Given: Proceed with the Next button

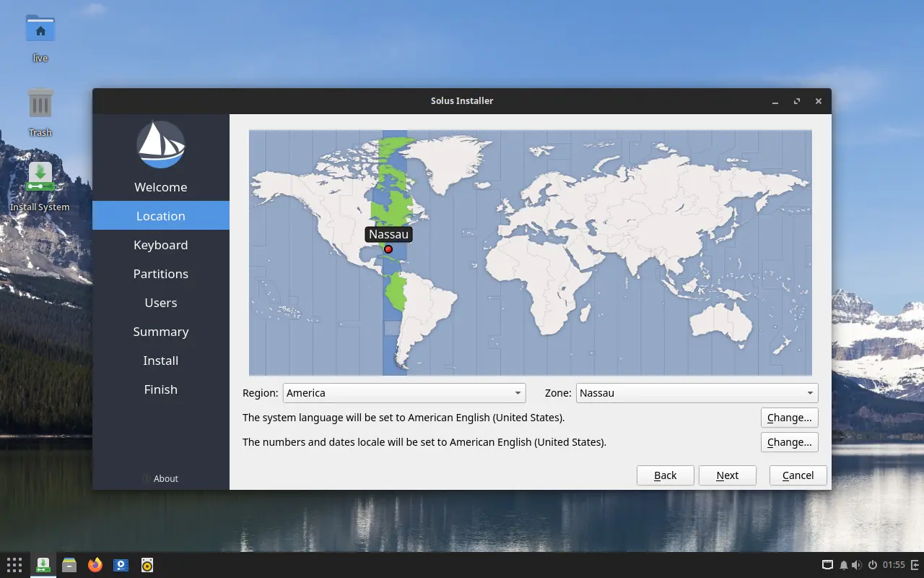Looking at the screenshot, I should tap(728, 475).
